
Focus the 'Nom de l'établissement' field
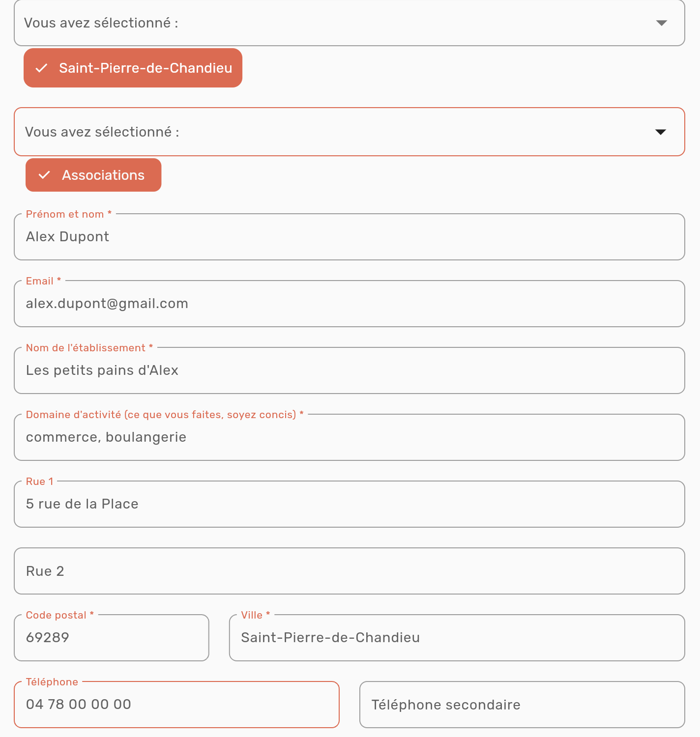(x=350, y=370)
